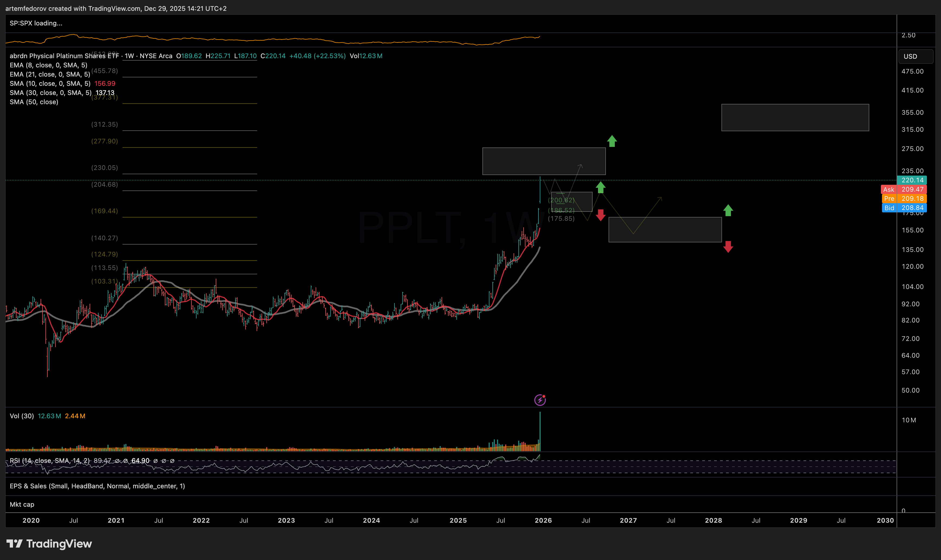Click the RSI (14, close, SMA, 14, 2) legend

pos(50,461)
